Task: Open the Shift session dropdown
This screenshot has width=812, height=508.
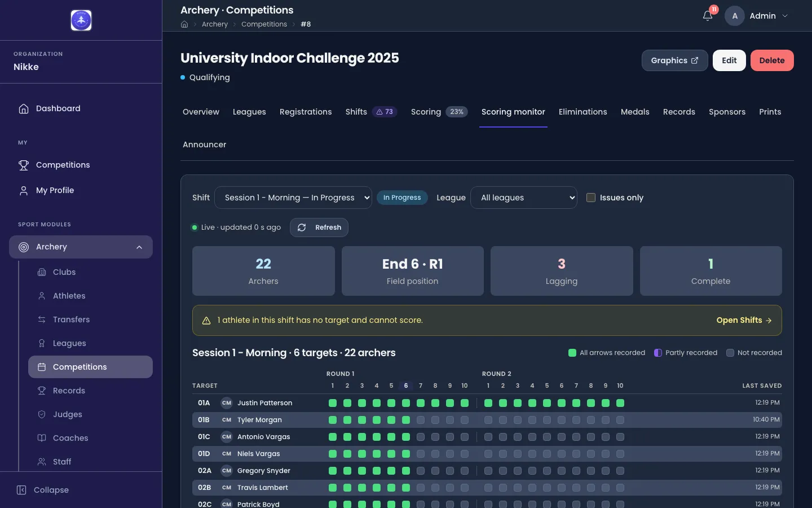Action: click(x=293, y=198)
